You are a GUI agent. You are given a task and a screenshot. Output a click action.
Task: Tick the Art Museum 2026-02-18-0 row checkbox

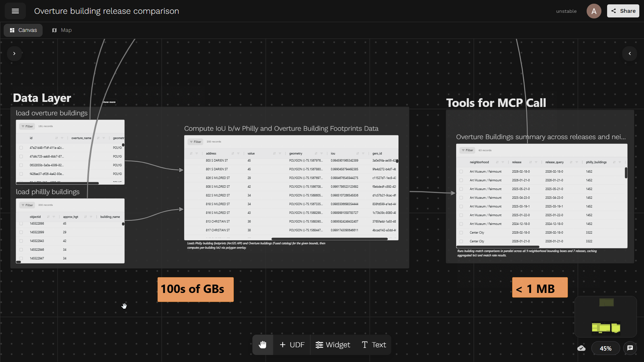461,172
